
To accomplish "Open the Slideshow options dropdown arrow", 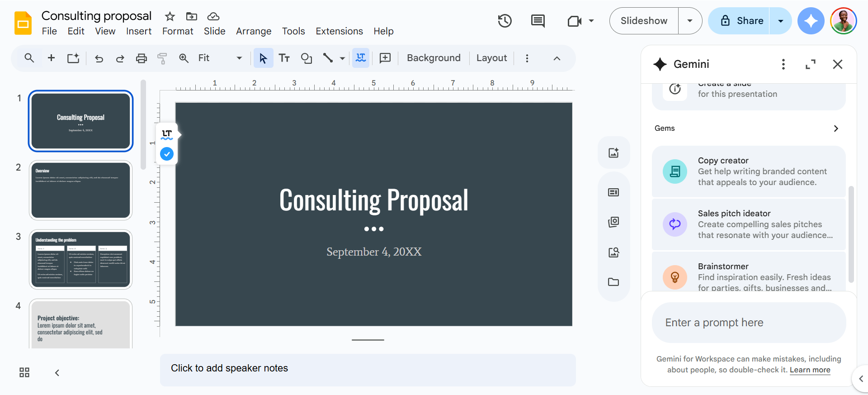I will 690,21.
